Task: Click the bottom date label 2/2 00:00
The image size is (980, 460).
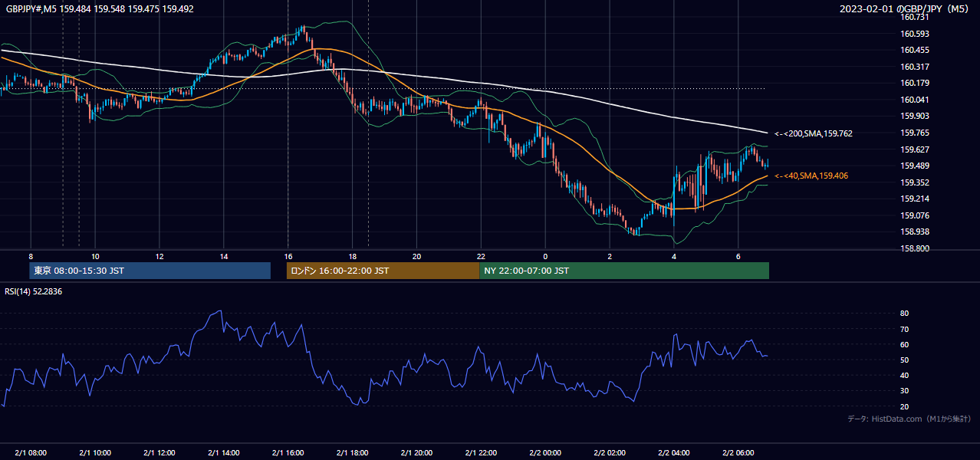Action: click(x=545, y=452)
